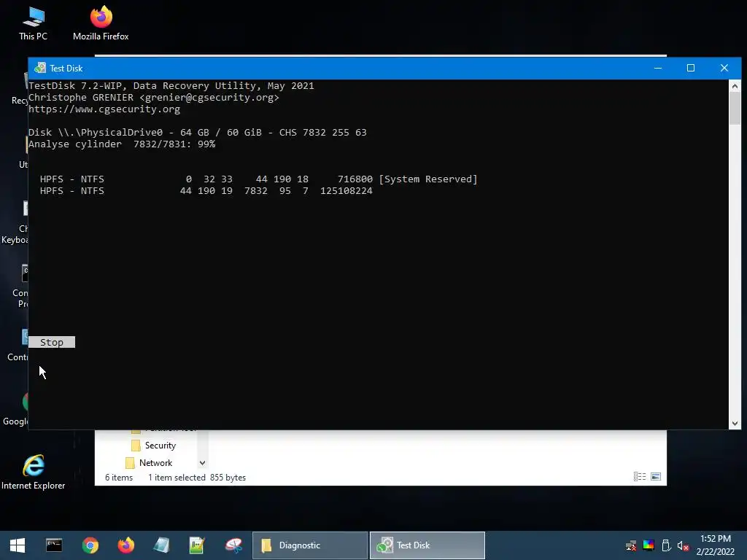
Task: Click the muted volume tray icon
Action: [683, 545]
